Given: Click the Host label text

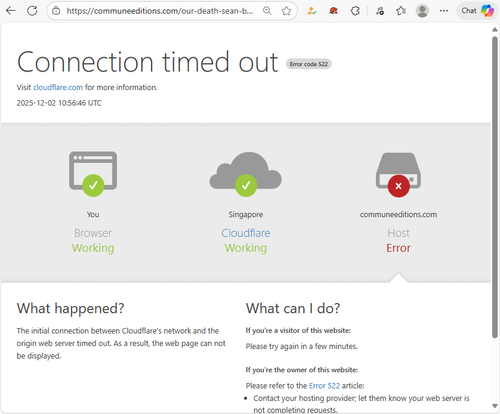Looking at the screenshot, I should pos(398,233).
